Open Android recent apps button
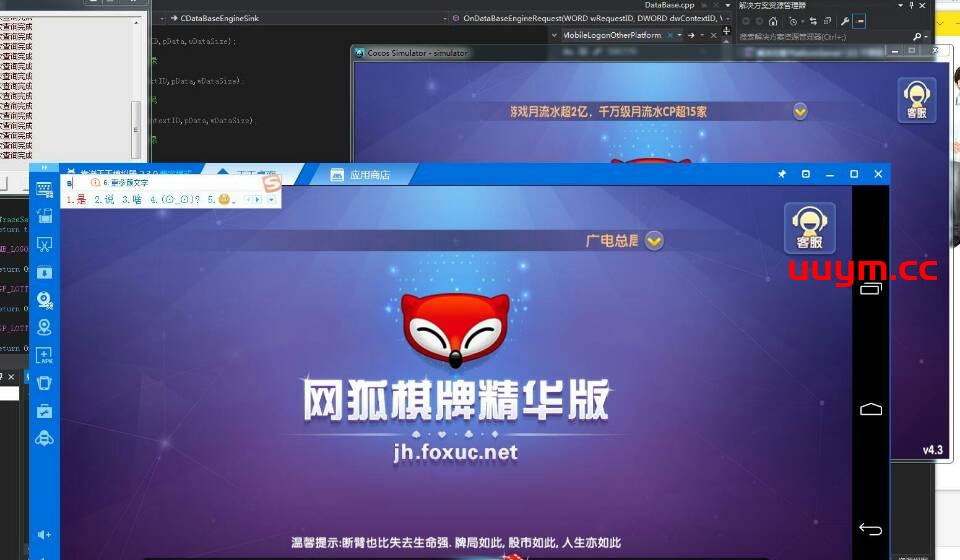Screen dimensions: 960x560 click(870, 290)
